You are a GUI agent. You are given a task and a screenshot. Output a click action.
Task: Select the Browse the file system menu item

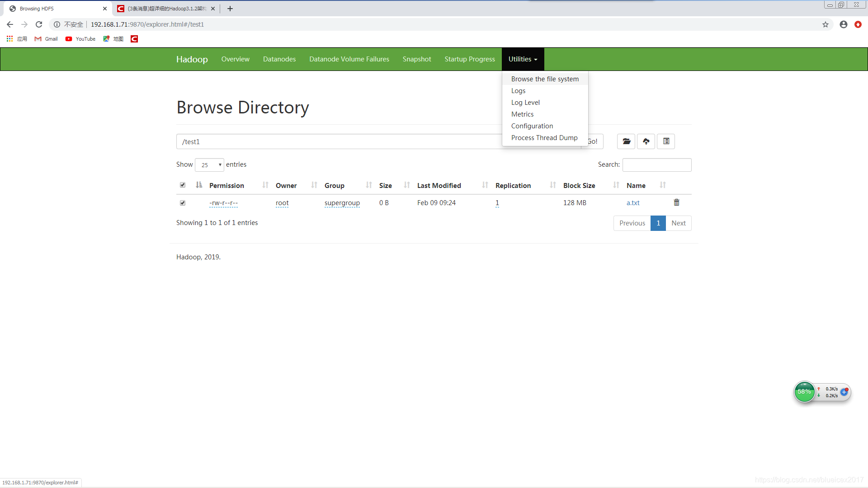544,78
